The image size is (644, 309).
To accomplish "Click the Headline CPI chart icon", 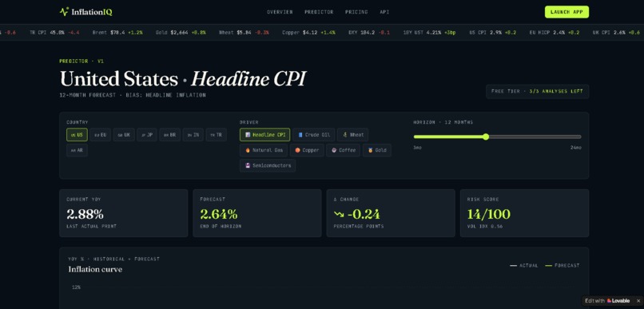I will pos(248,135).
